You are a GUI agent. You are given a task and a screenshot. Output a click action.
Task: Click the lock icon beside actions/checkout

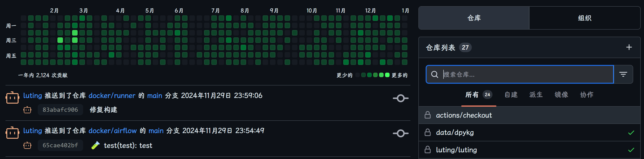(x=427, y=115)
